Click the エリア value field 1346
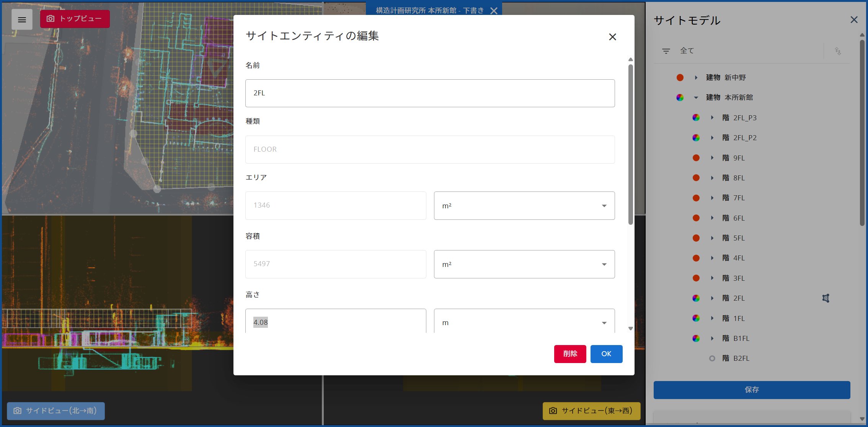The height and width of the screenshot is (427, 868). tap(336, 206)
